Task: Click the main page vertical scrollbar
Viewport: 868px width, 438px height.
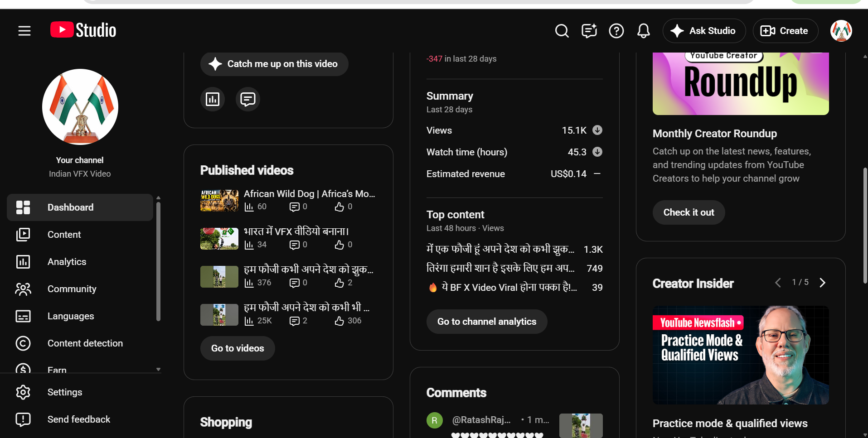Action: point(865,226)
